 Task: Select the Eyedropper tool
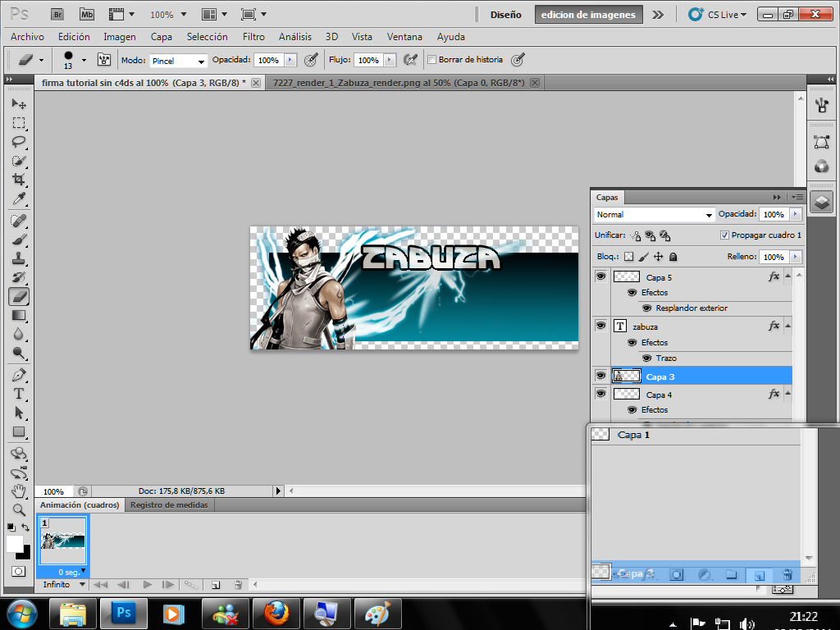click(x=19, y=199)
